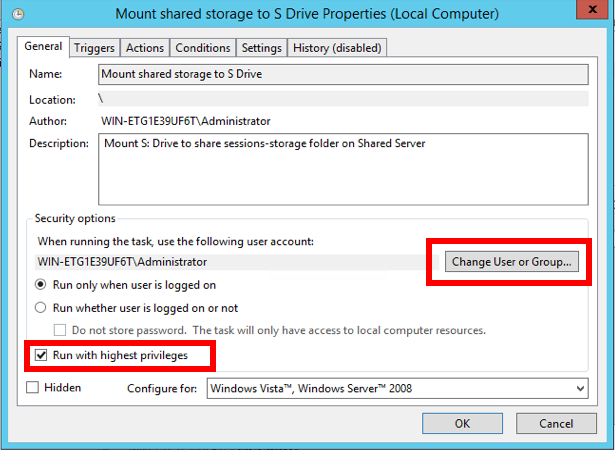615x450 pixels.
Task: Open the Settings tab
Action: pos(261,48)
